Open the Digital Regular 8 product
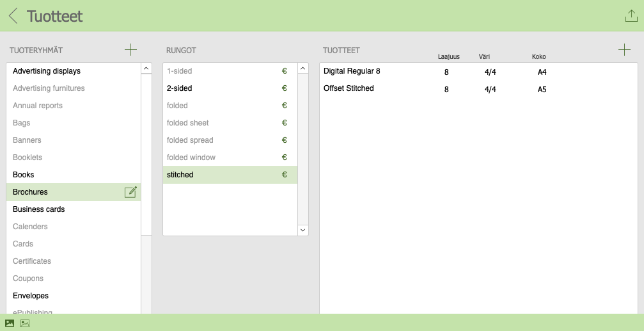 (352, 71)
